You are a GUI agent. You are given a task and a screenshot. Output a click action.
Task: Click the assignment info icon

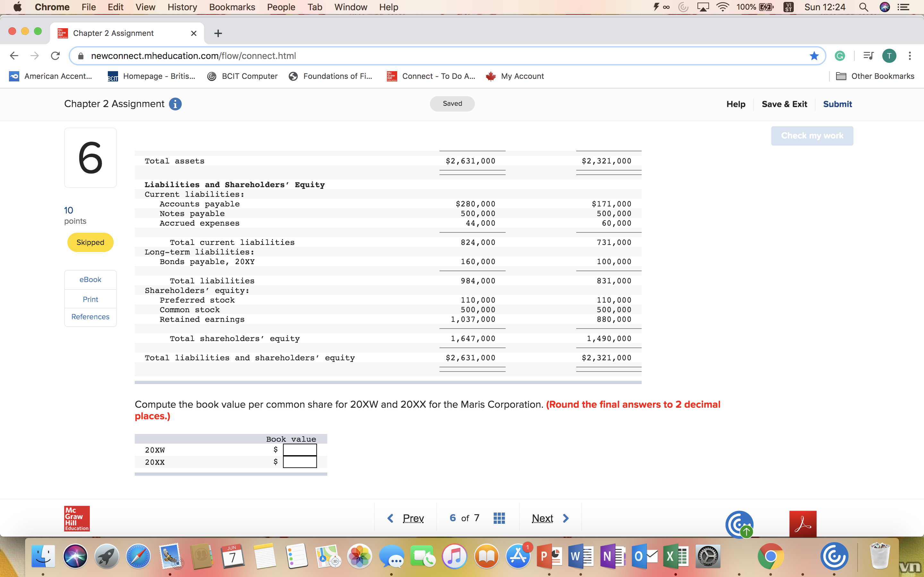[x=175, y=104]
